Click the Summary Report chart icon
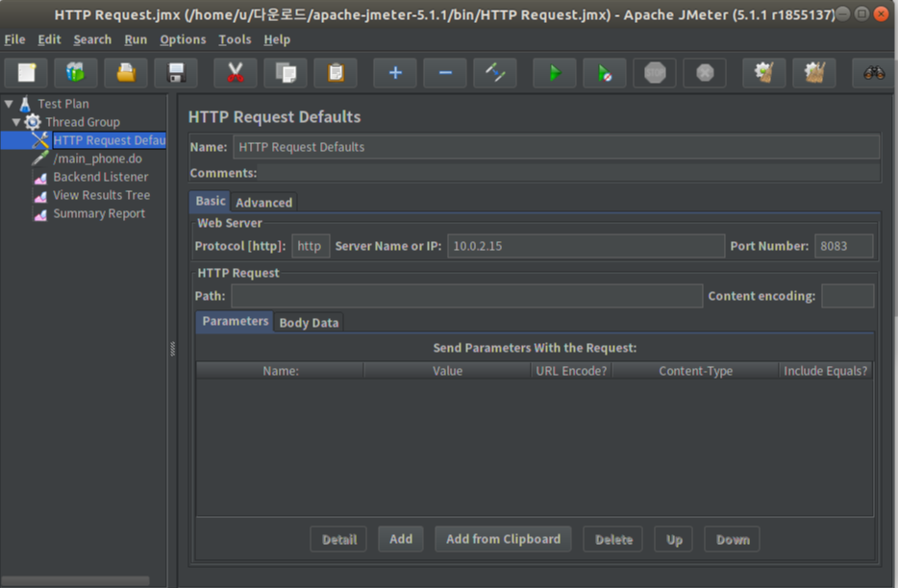 click(x=40, y=214)
